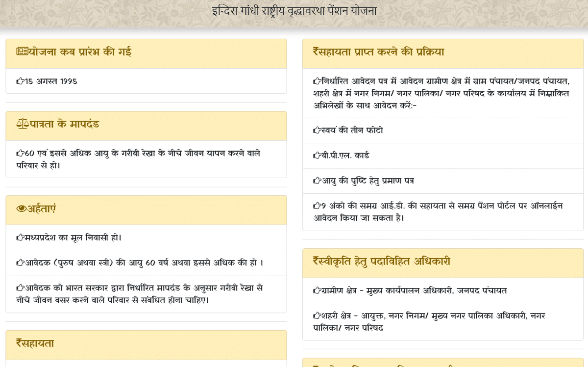
Task: Click the heading स्वीकृति हेतु पदाविहित अधिकारी
Action: [x=385, y=261]
